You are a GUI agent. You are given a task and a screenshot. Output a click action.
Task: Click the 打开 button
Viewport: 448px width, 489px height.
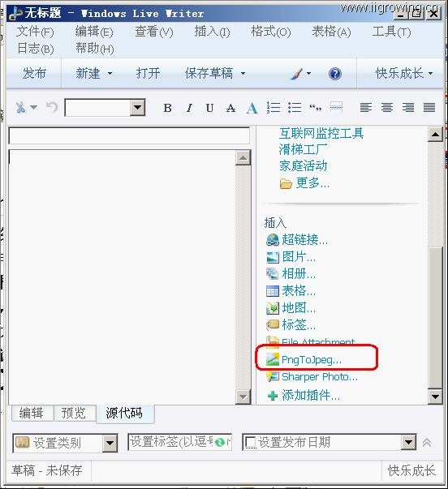pos(148,74)
